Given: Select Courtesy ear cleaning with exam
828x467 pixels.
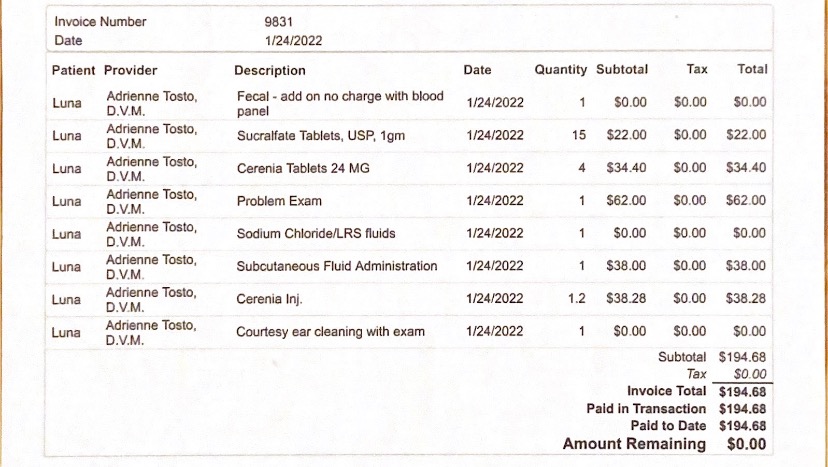Looking at the screenshot, I should (330, 332).
